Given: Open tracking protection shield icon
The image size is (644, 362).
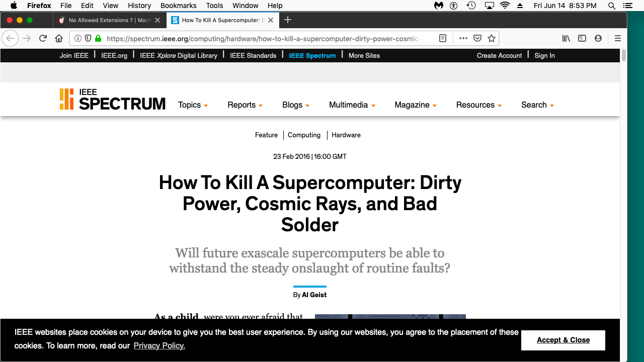Looking at the screenshot, I should point(88,38).
